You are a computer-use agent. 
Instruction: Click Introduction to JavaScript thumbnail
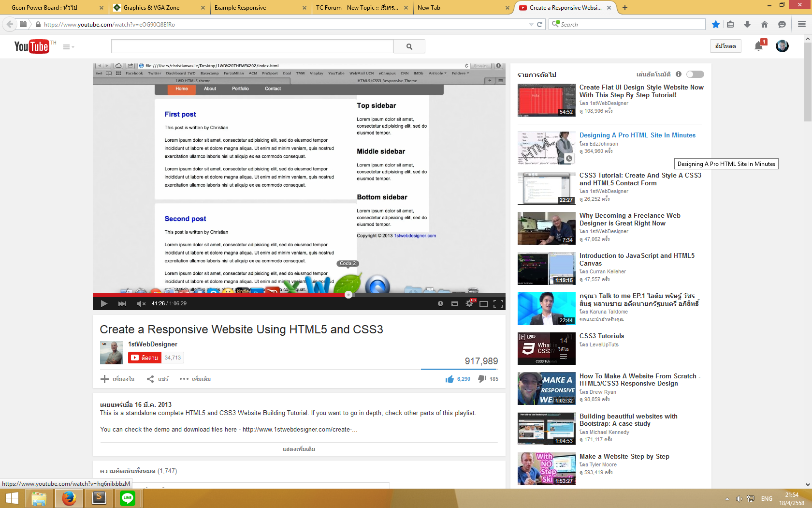pyautogui.click(x=547, y=269)
